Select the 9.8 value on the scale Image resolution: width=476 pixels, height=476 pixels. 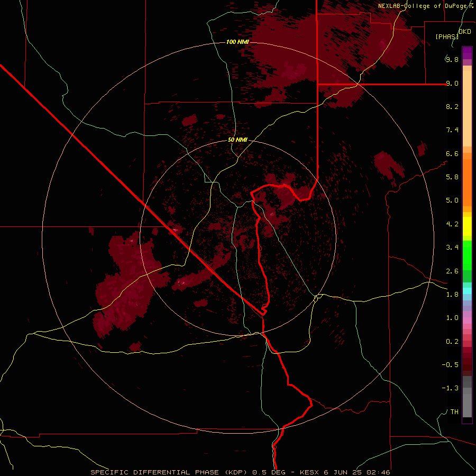click(452, 59)
